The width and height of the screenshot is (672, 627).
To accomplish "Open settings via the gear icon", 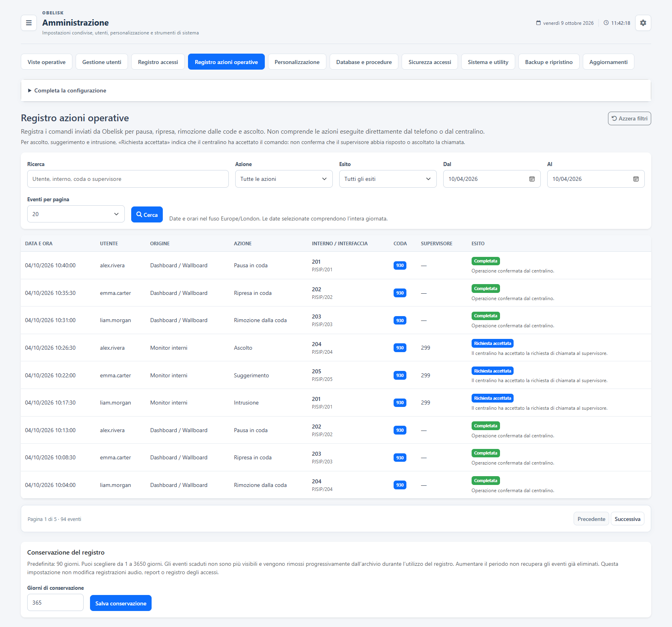I will click(643, 23).
